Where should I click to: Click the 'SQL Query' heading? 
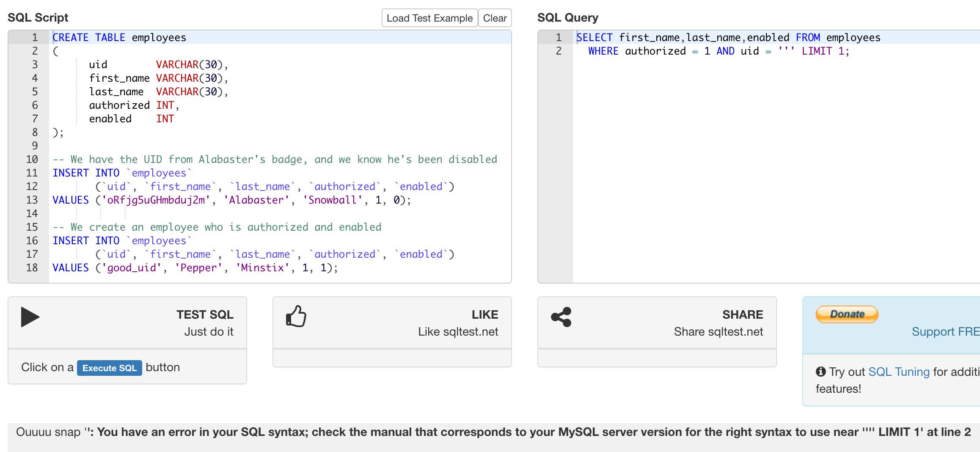tap(568, 17)
